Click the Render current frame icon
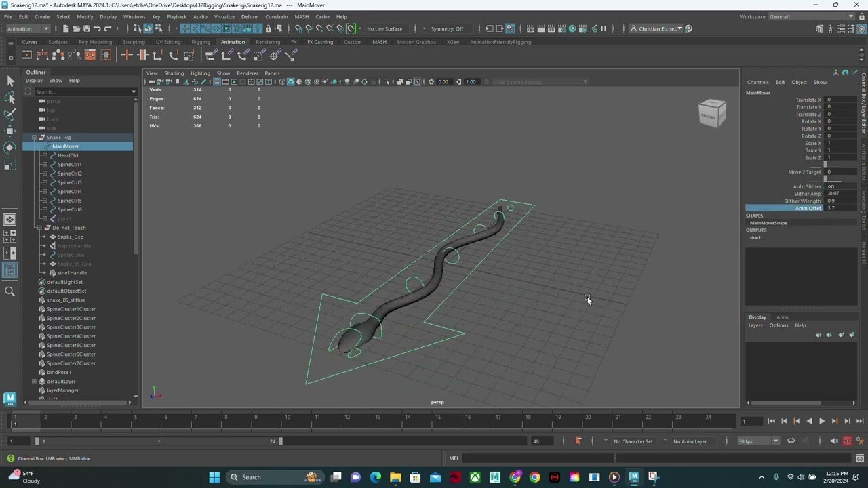 coord(541,28)
